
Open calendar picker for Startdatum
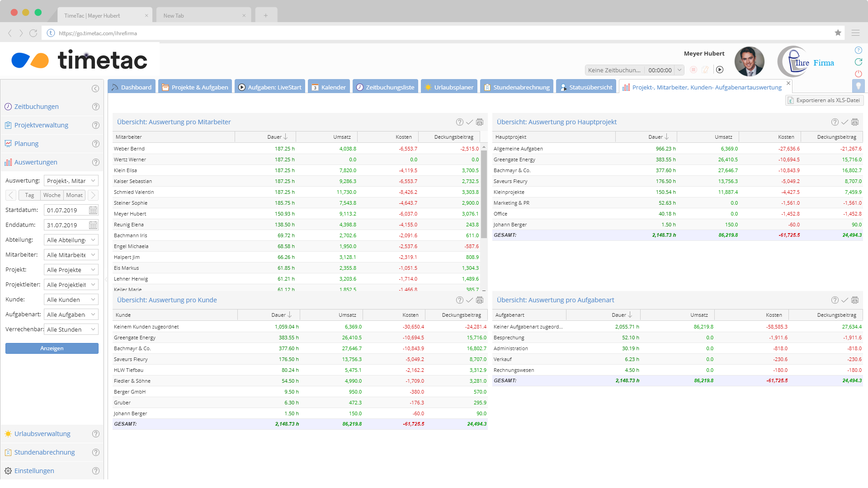[93, 210]
